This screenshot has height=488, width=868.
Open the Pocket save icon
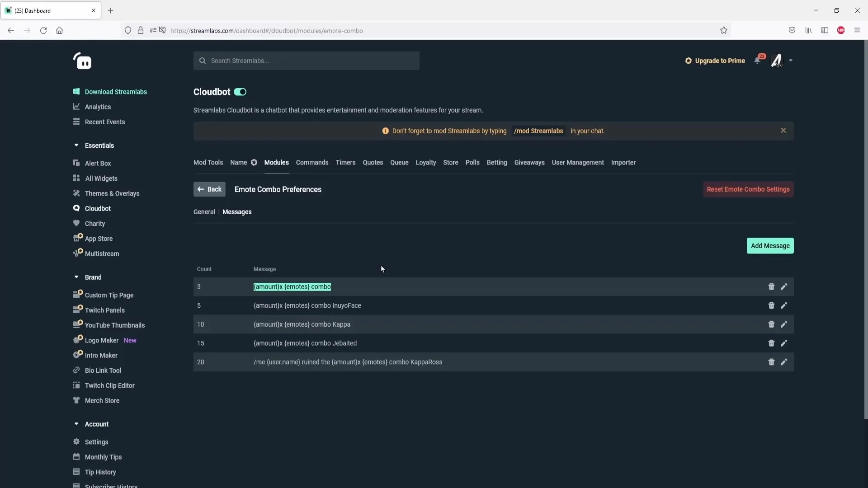[x=792, y=30]
